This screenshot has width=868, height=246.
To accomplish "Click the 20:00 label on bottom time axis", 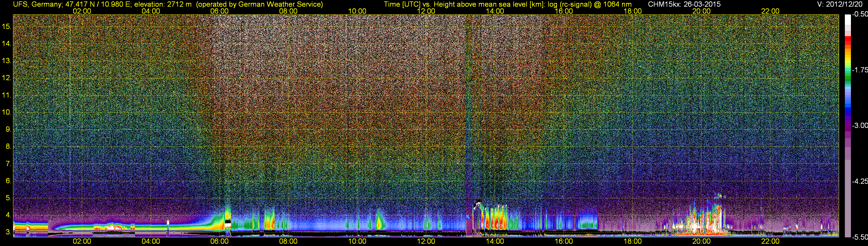I will (x=702, y=241).
